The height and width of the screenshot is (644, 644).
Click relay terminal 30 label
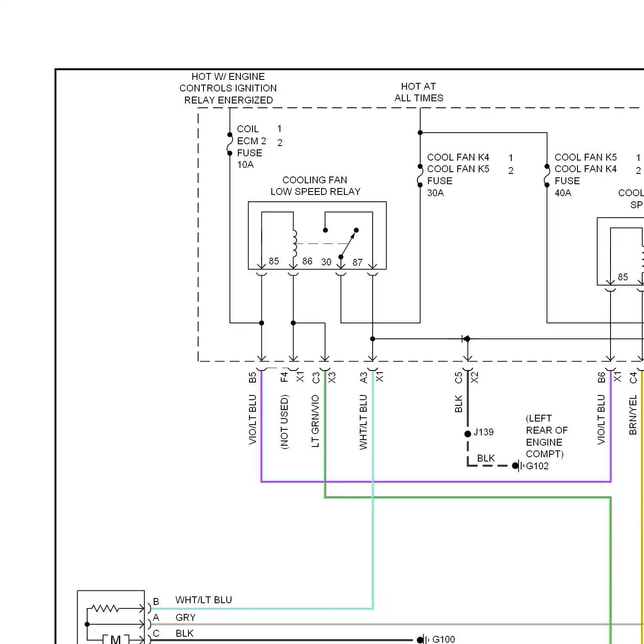click(326, 262)
